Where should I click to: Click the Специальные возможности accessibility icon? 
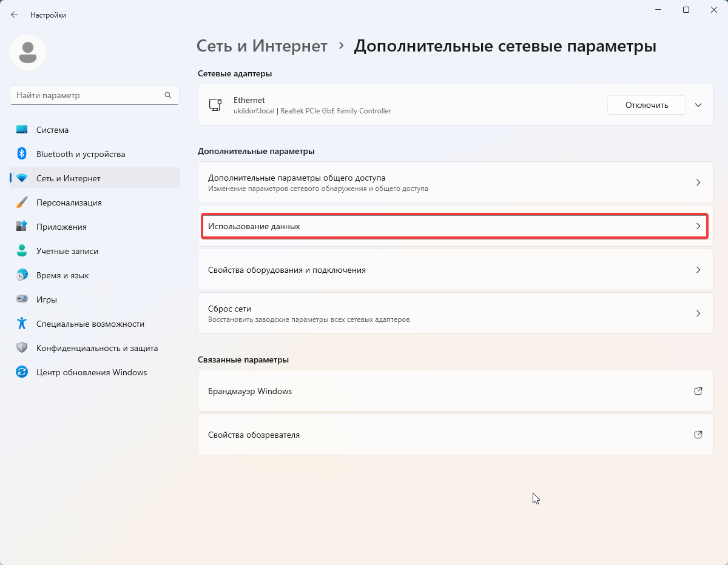[22, 324]
